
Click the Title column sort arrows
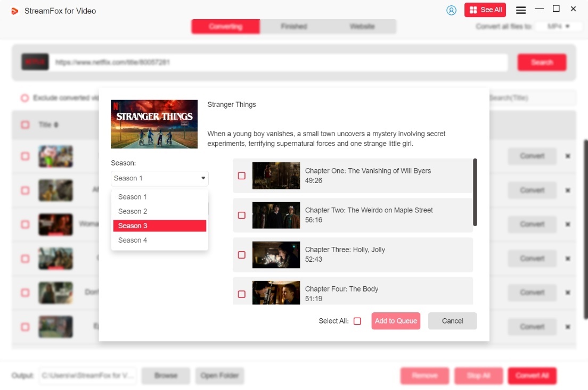click(56, 125)
